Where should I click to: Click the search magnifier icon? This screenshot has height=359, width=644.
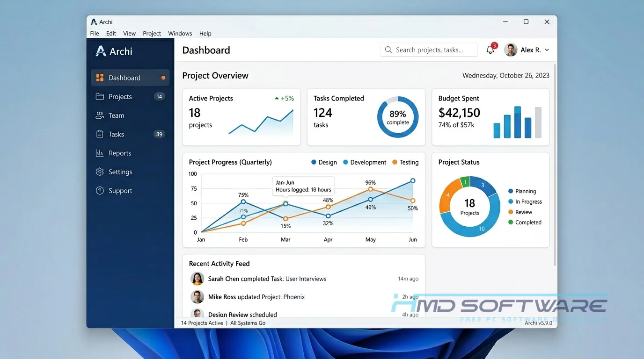pos(388,50)
